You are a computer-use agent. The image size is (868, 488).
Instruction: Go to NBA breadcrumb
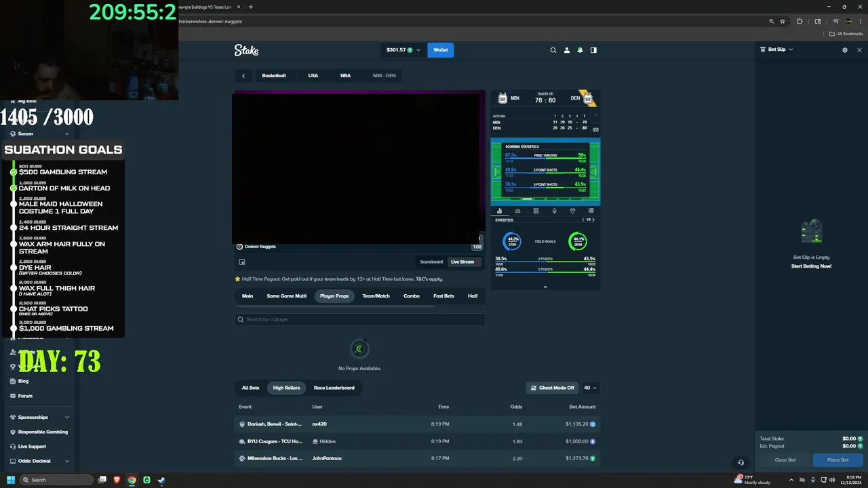(345, 76)
